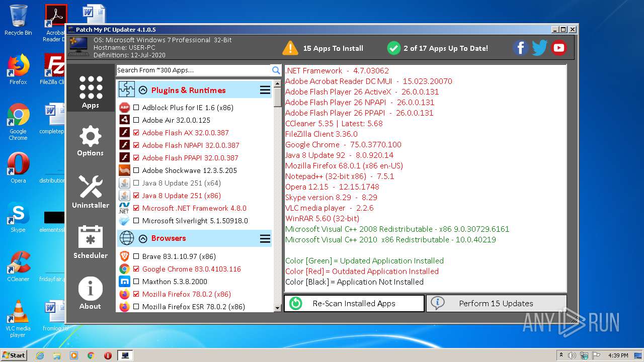Click the search magnifier icon
Image resolution: width=644 pixels, height=362 pixels.
point(276,70)
